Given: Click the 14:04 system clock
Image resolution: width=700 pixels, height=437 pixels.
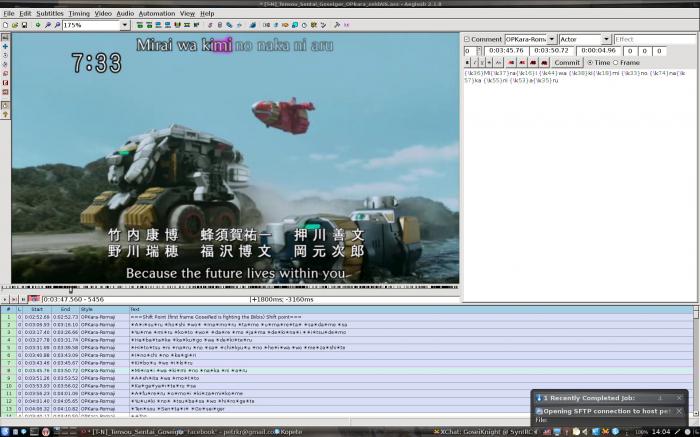Looking at the screenshot, I should [661, 432].
